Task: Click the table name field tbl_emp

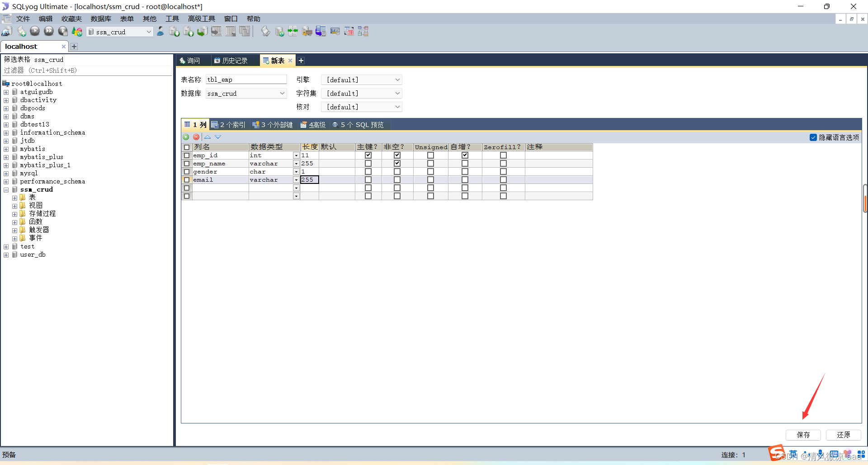Action: 246,80
